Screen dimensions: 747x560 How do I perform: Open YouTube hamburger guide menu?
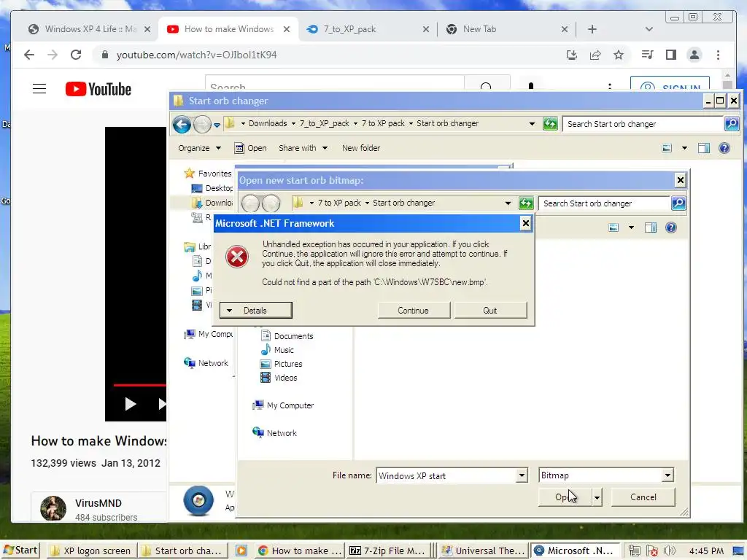[39, 88]
